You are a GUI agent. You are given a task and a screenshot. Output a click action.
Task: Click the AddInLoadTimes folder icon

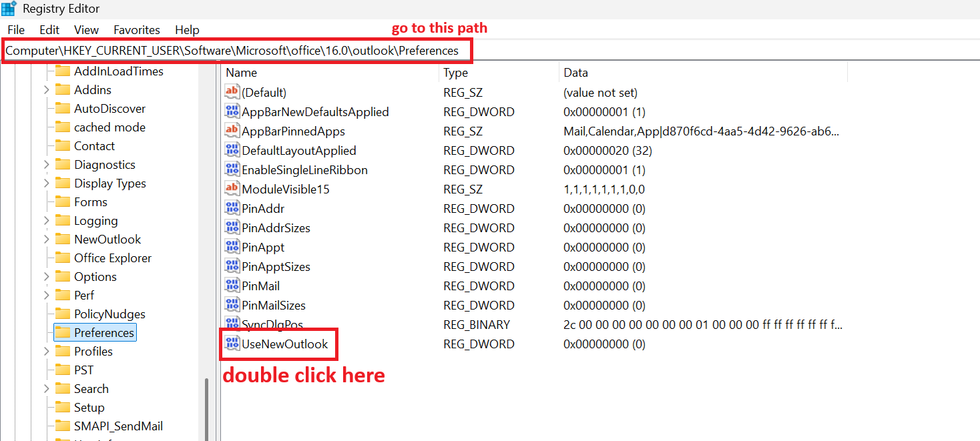click(x=63, y=71)
